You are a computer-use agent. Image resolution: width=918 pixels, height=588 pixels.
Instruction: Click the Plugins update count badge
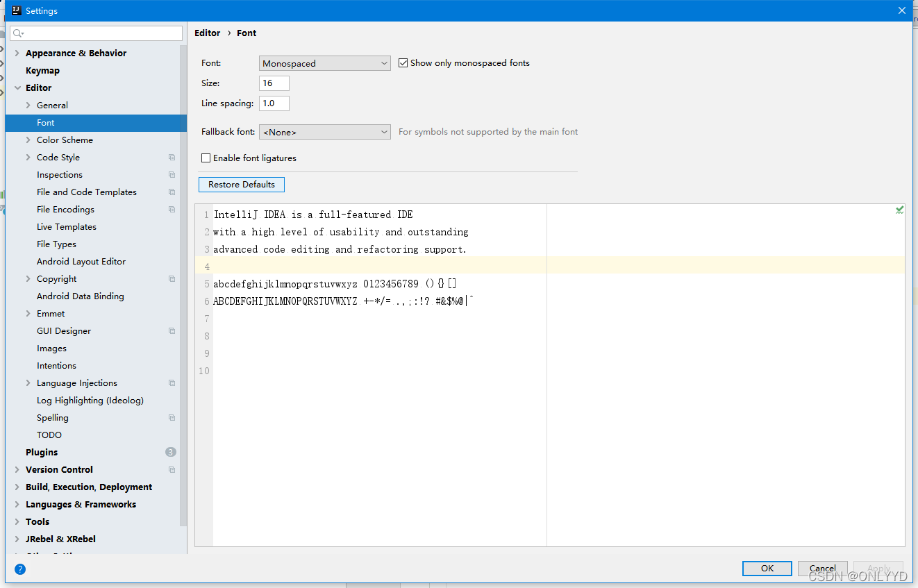click(x=171, y=452)
